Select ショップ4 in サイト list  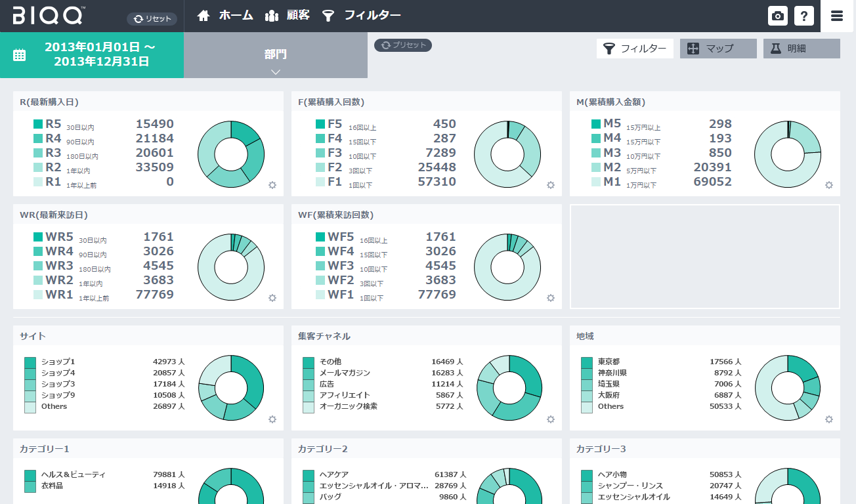click(x=58, y=373)
